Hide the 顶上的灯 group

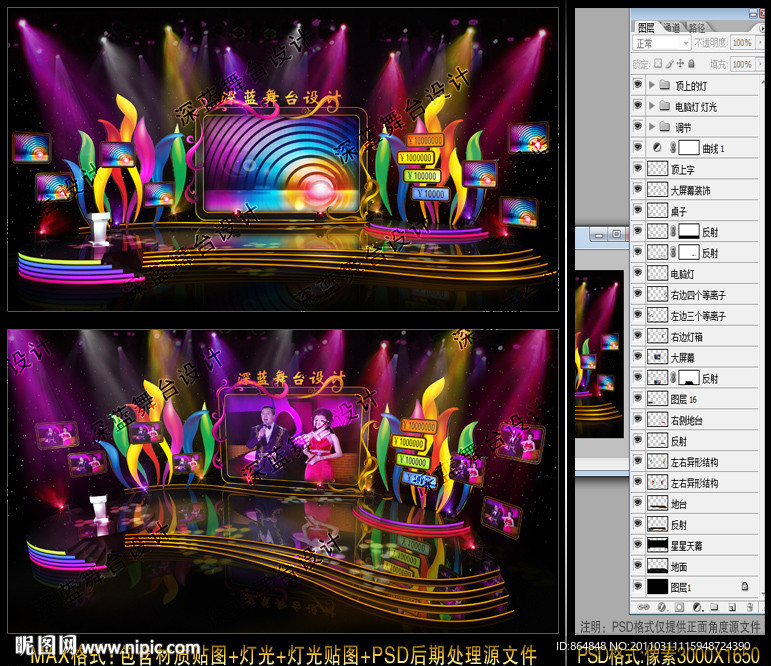638,85
